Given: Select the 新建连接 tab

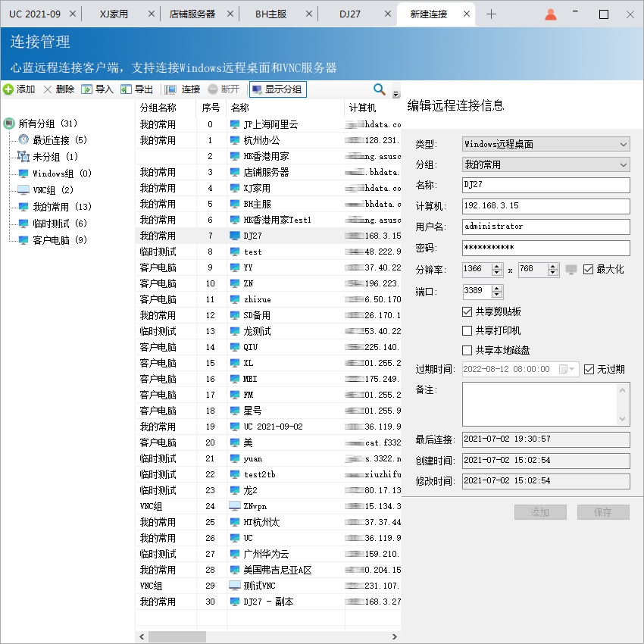Looking at the screenshot, I should tap(428, 14).
